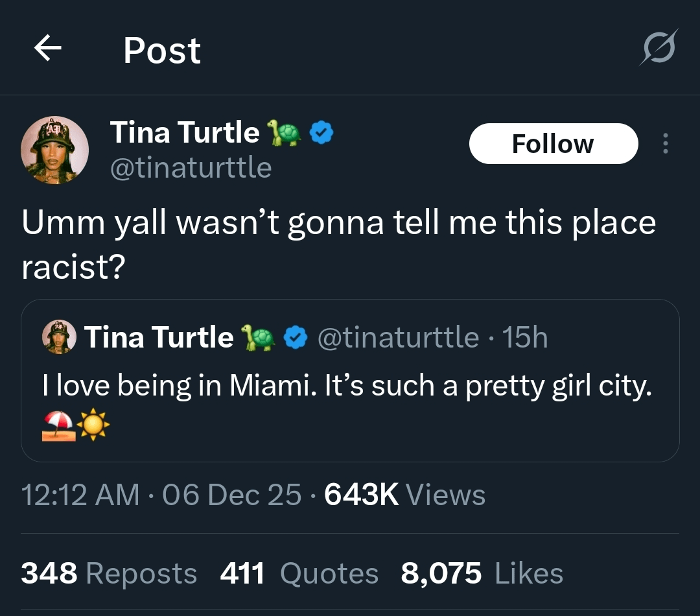This screenshot has height=616, width=700.
Task: Click the verified badge in the quoted post
Action: (296, 337)
